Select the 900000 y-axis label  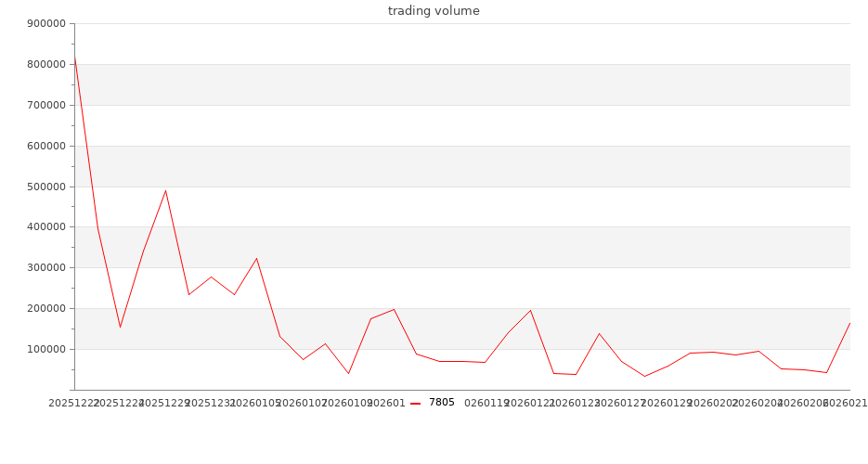click(45, 23)
